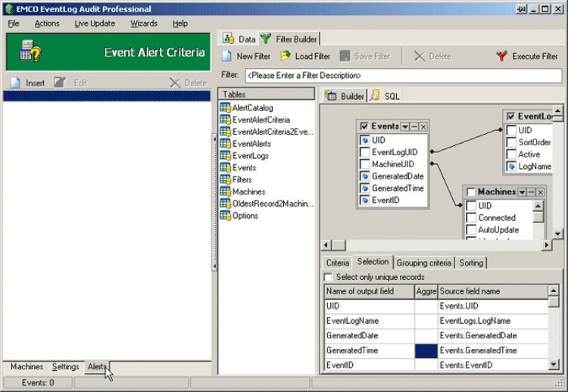Viewport: 568px width, 392px height.
Task: Click the Options table icon
Action: pos(226,216)
